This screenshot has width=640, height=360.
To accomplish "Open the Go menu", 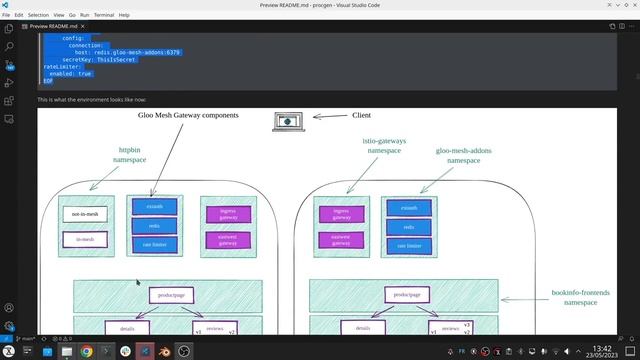I will click(72, 15).
